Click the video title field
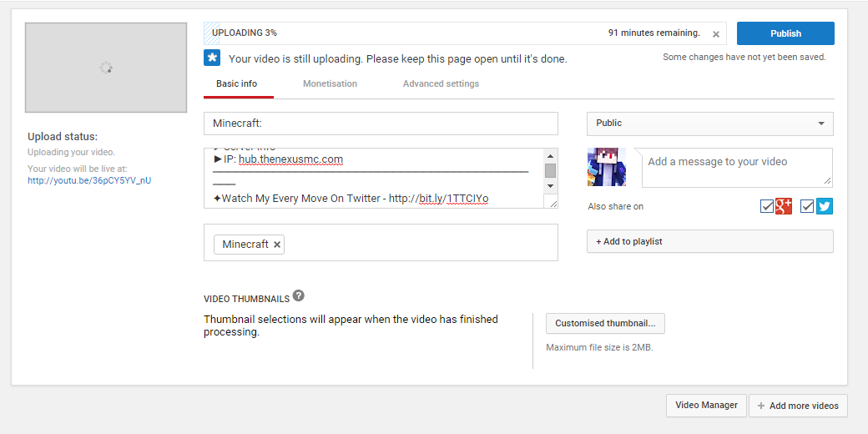This screenshot has width=868, height=434. point(381,124)
